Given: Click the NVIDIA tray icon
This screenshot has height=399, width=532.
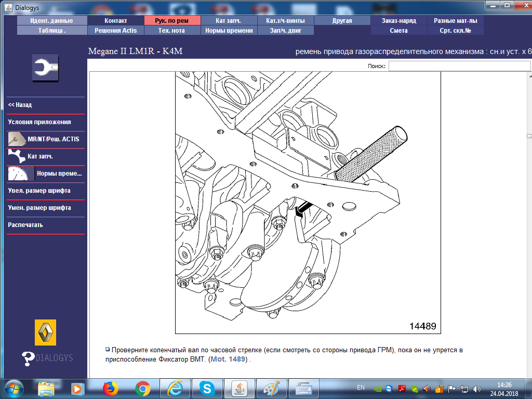Looking at the screenshot, I should coord(377,389).
